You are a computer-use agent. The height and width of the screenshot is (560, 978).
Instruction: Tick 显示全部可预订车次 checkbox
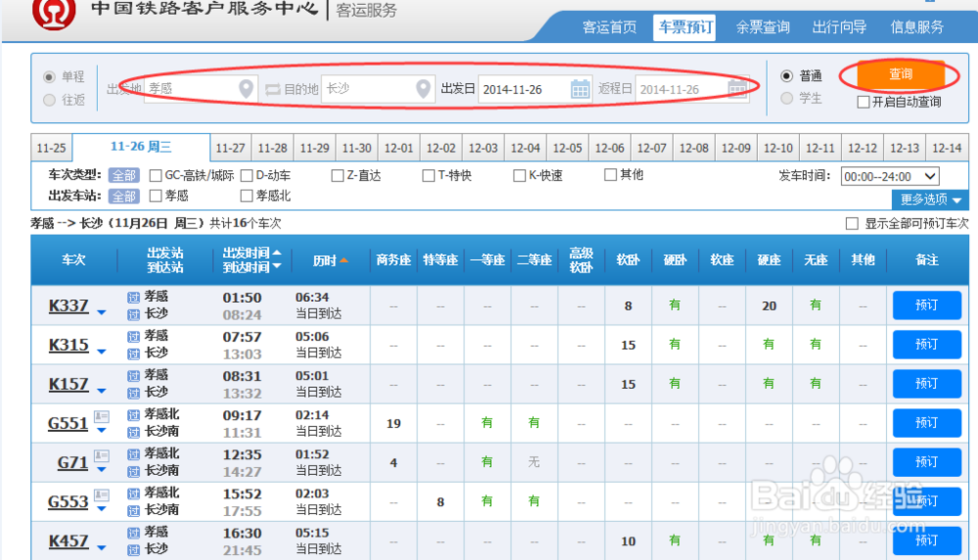pos(852,223)
